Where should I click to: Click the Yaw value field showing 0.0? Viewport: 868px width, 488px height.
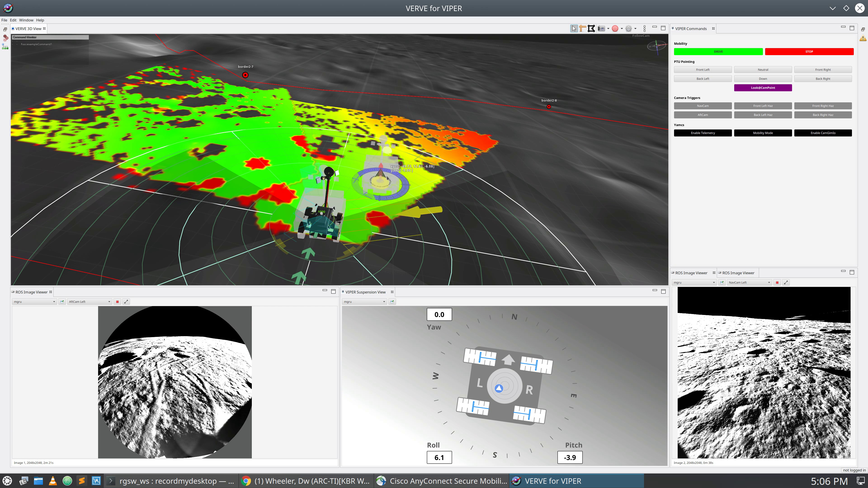coord(439,314)
